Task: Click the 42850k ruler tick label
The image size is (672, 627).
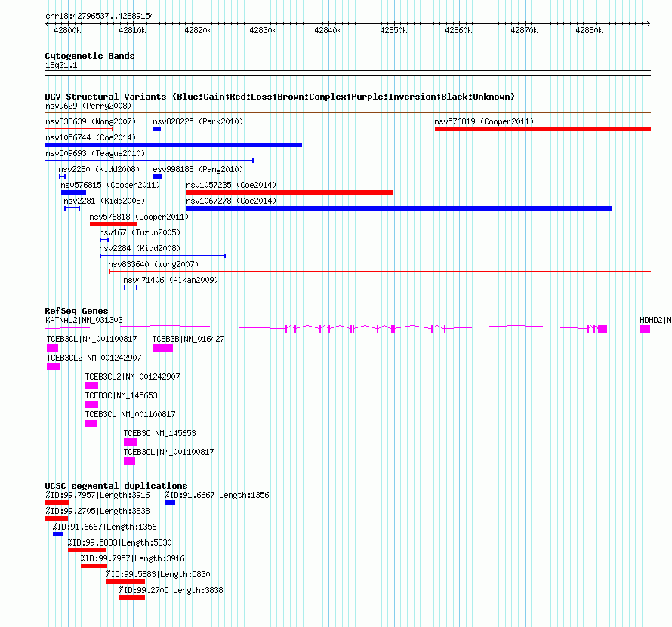Action: [393, 30]
